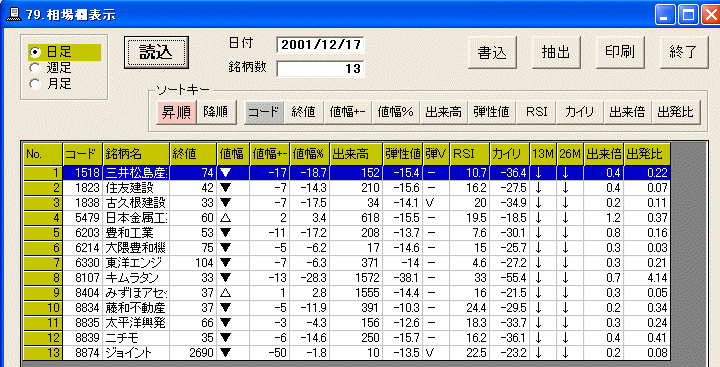Sort by 出来高 key button
Screen dimensions: 720x367
pos(444,112)
